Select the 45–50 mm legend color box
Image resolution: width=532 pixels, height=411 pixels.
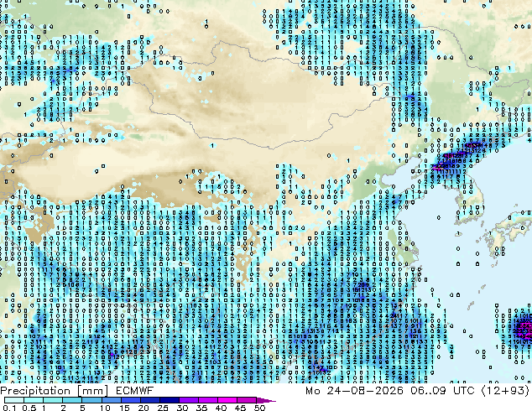tap(247, 400)
